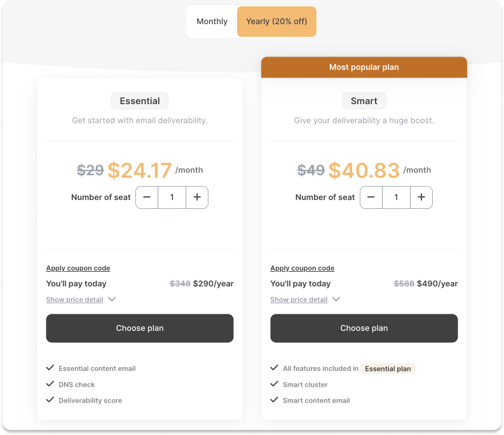This screenshot has height=435, width=504.
Task: Click the checkmark beside DNS check
Action: click(x=50, y=384)
